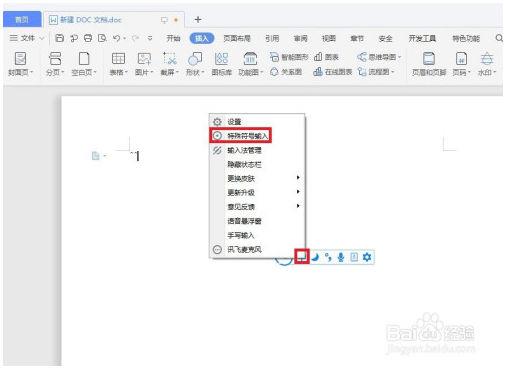Insert a Smart Graphic (智能图形)
Screen dimensions: 506x369
pos(289,57)
